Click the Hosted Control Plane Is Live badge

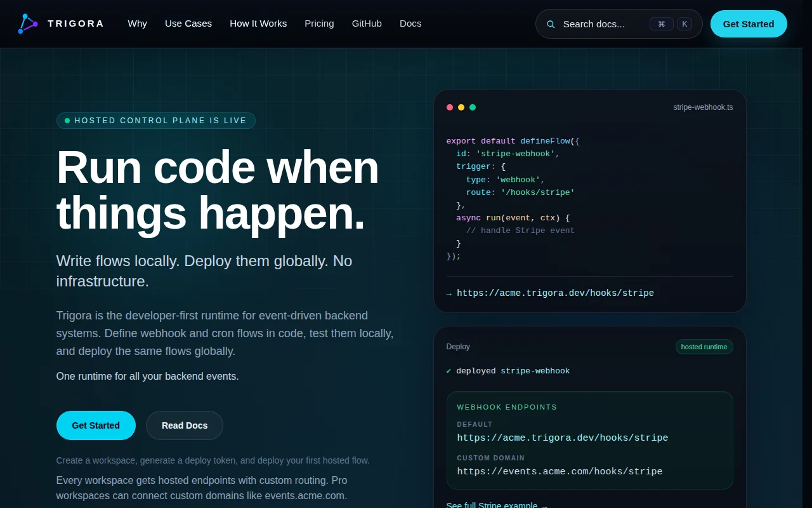[x=156, y=121]
